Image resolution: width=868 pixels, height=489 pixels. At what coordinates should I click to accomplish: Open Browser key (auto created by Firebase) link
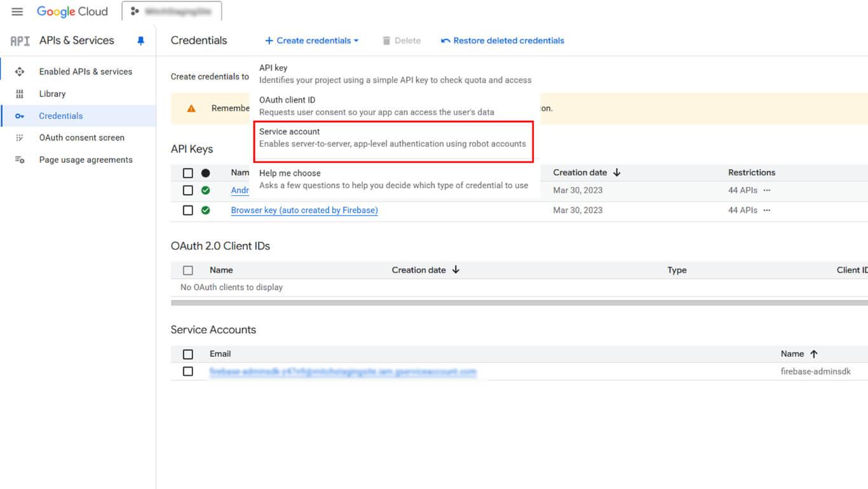click(304, 210)
